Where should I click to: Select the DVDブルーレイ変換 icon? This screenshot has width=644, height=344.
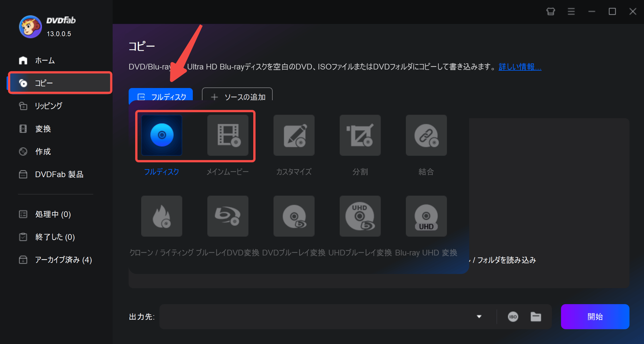coord(294,216)
